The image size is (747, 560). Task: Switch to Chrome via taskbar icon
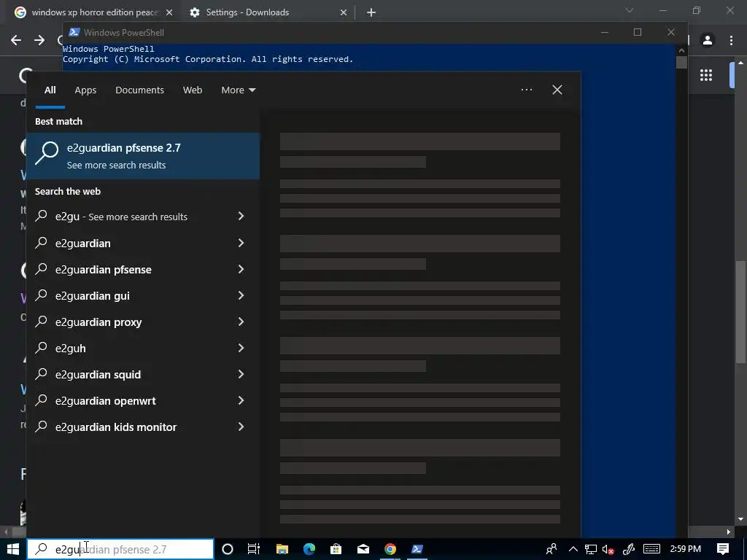click(390, 549)
